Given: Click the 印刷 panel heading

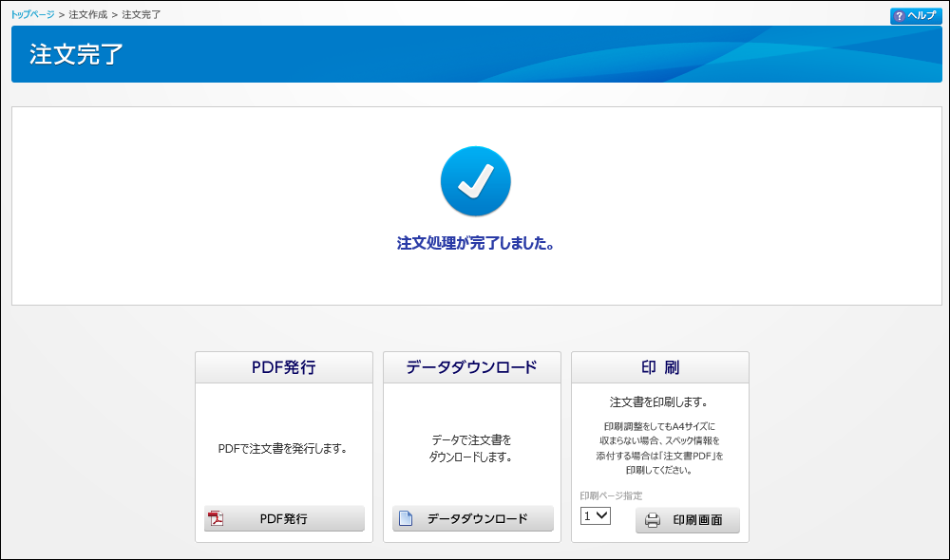Looking at the screenshot, I should [x=659, y=367].
